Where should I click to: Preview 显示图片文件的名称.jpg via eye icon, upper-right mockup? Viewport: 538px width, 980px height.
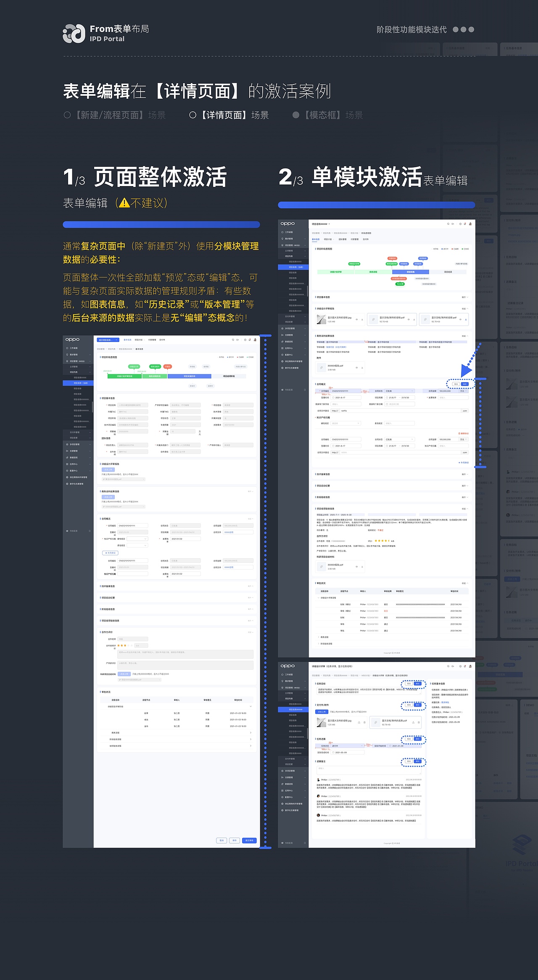coord(356,319)
